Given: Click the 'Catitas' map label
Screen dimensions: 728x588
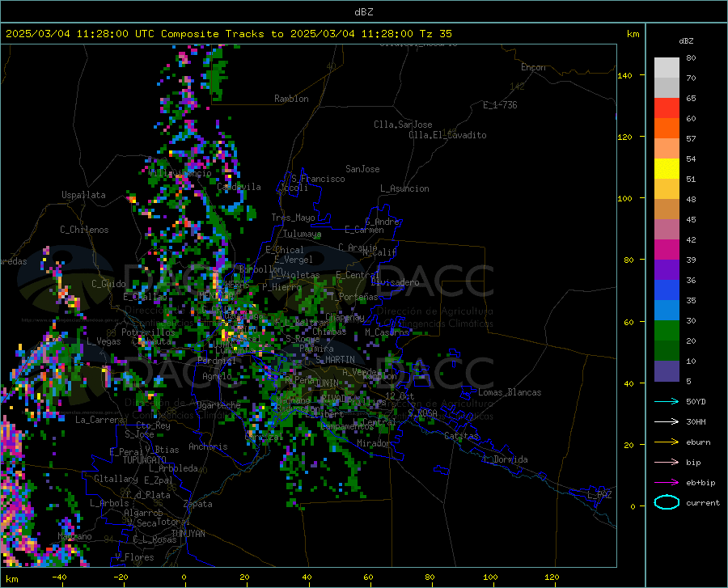Looking at the screenshot, I should pos(461,436).
